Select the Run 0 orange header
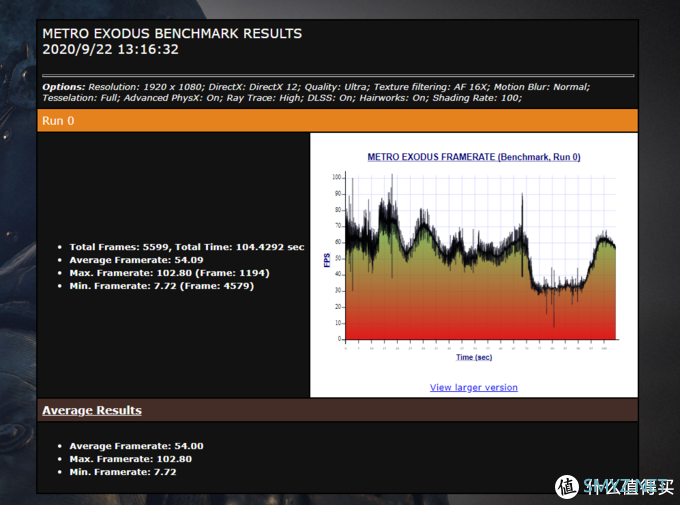Screen dimensions: 680x505 (337, 121)
